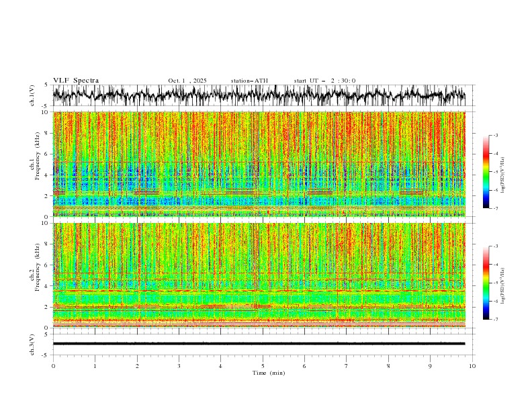
Task: Click the ch.1 colorbar "log(PSD)(V²/Hz)" label
Action: 502,175
